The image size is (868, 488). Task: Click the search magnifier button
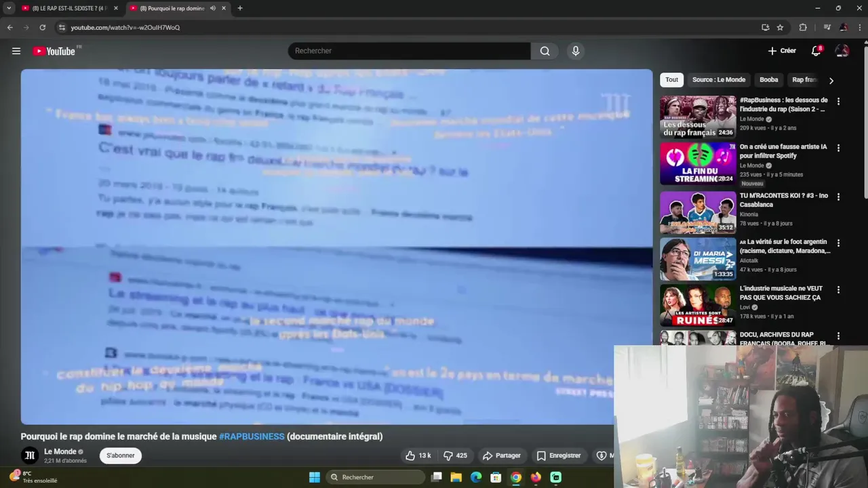[x=545, y=51]
